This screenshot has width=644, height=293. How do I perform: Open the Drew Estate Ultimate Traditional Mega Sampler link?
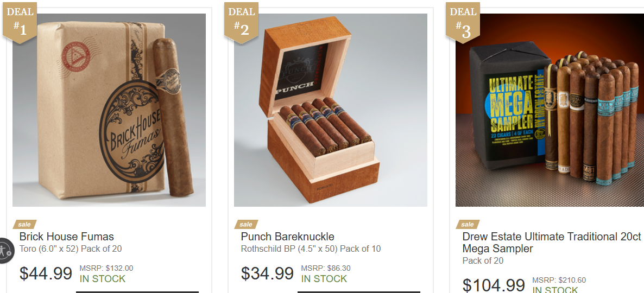(x=552, y=243)
